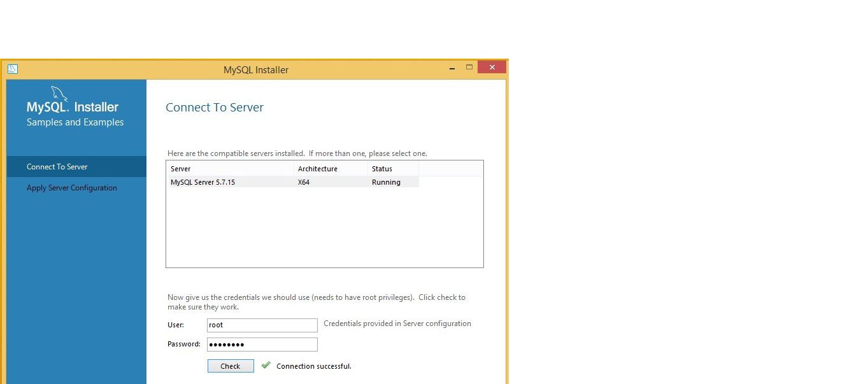
Task: Click the MySQL Installer title bar app icon
Action: [13, 69]
